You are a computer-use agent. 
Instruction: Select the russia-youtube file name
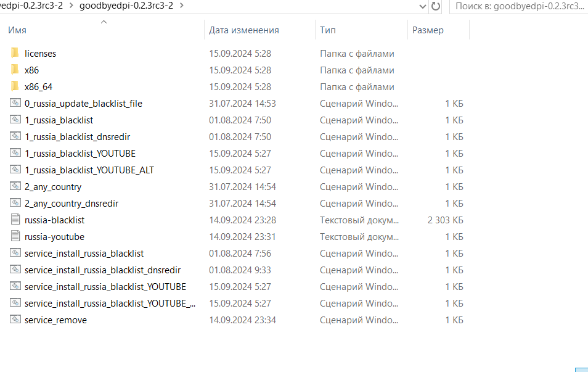coord(55,237)
